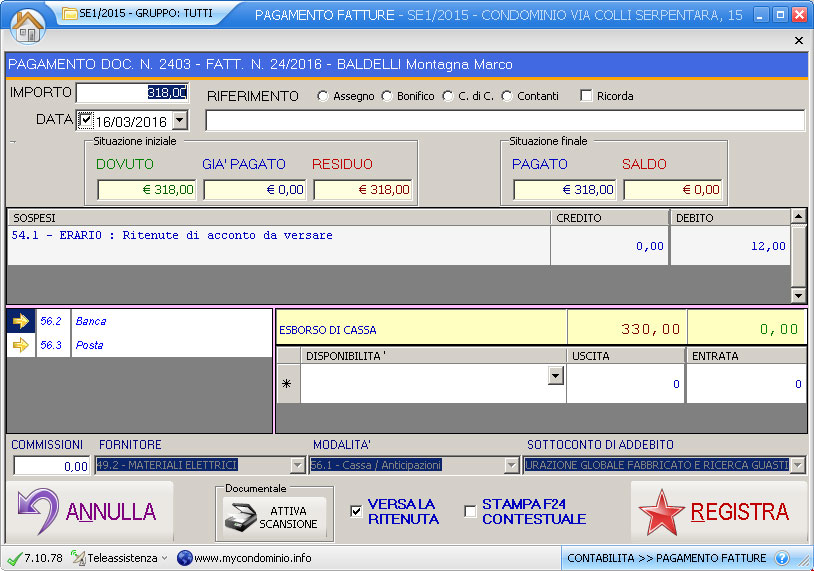
Task: Expand the Disponibilita' combo box
Action: 556,375
